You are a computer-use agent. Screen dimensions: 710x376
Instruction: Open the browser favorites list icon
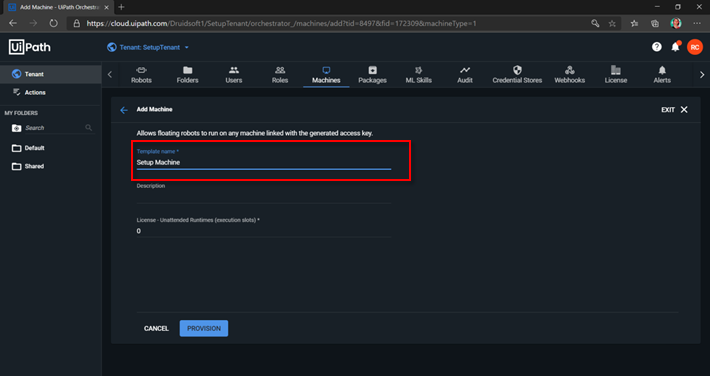(634, 24)
